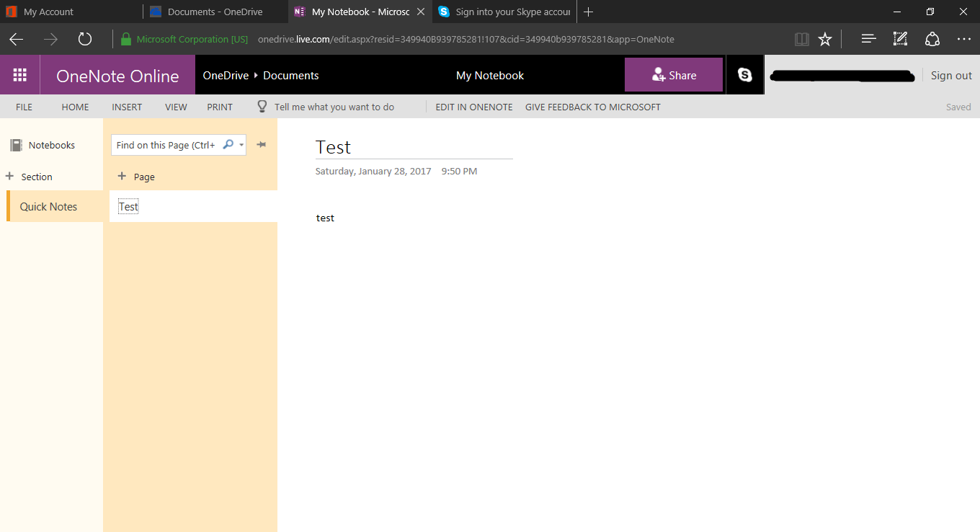Click the browser share icon
Screen dimensions: 980x532
[932, 39]
